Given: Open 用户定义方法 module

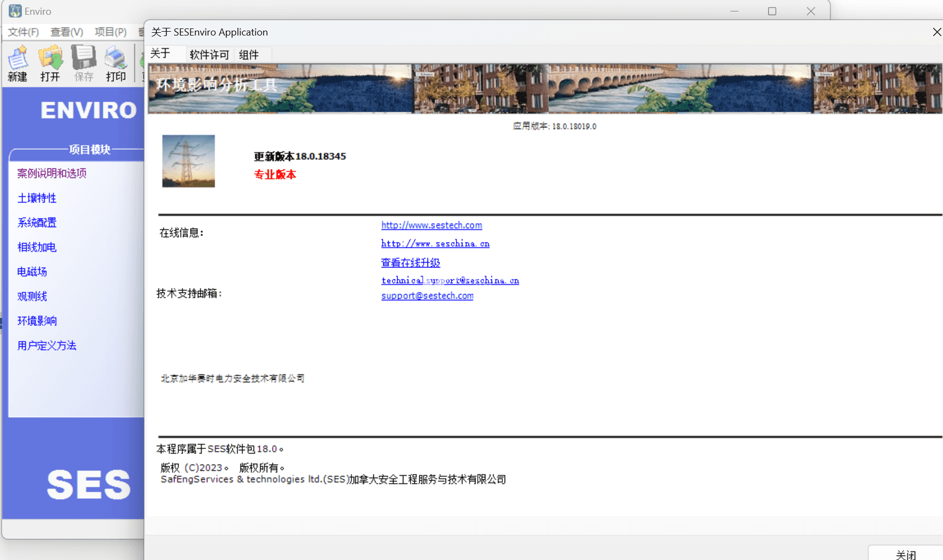Looking at the screenshot, I should [x=47, y=345].
